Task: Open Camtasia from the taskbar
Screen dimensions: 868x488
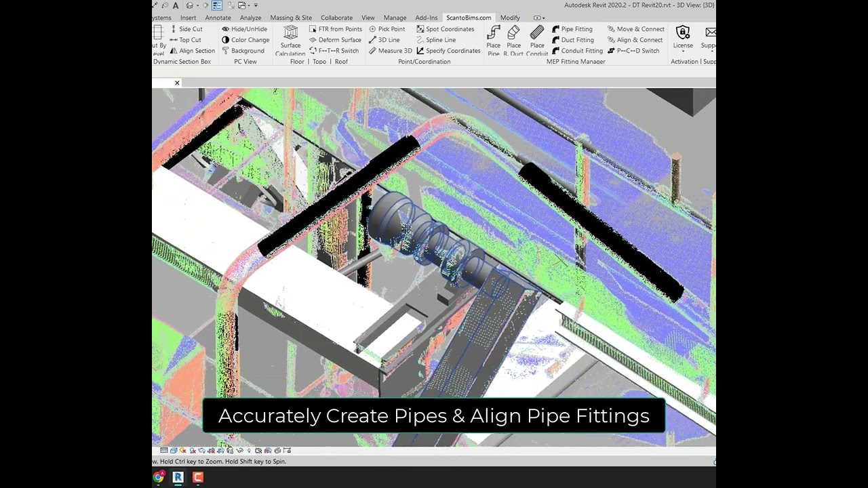Action: 198,477
